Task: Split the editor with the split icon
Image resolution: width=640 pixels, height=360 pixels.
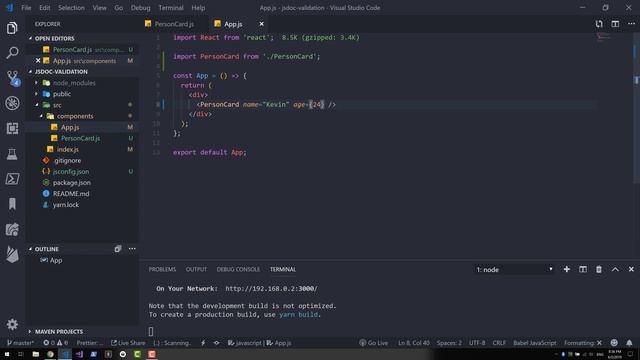Action: tap(615, 24)
